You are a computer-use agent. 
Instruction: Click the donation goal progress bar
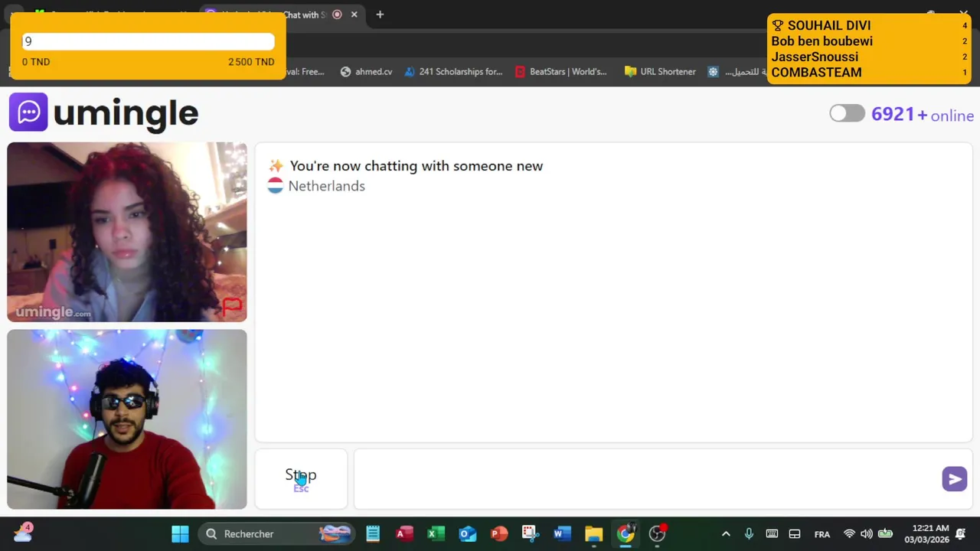(x=148, y=41)
